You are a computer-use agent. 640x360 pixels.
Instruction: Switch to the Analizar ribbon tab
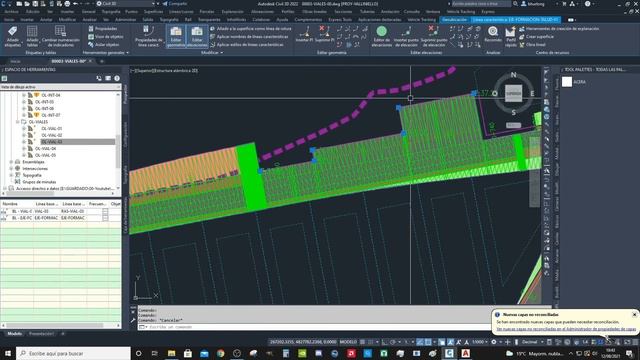point(89,19)
